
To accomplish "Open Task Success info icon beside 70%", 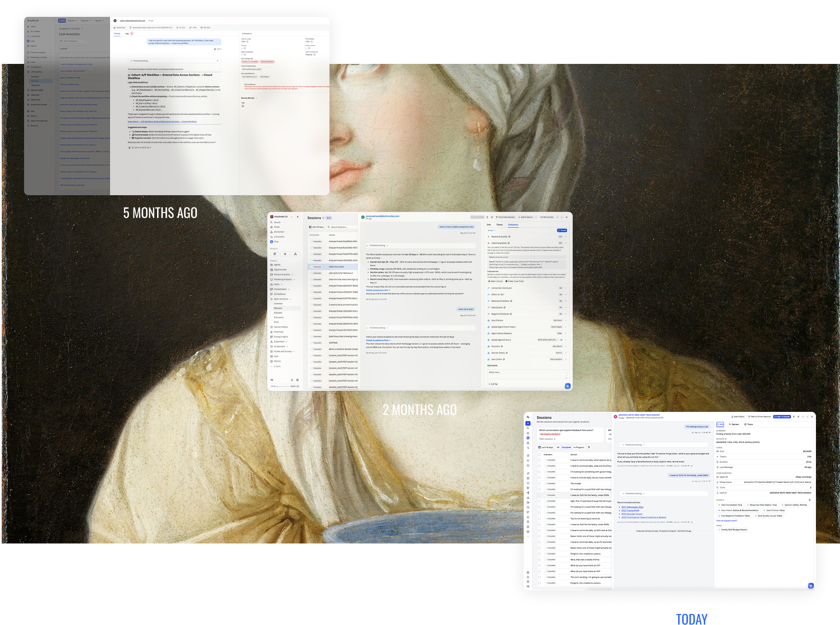I will tap(248, 42).
